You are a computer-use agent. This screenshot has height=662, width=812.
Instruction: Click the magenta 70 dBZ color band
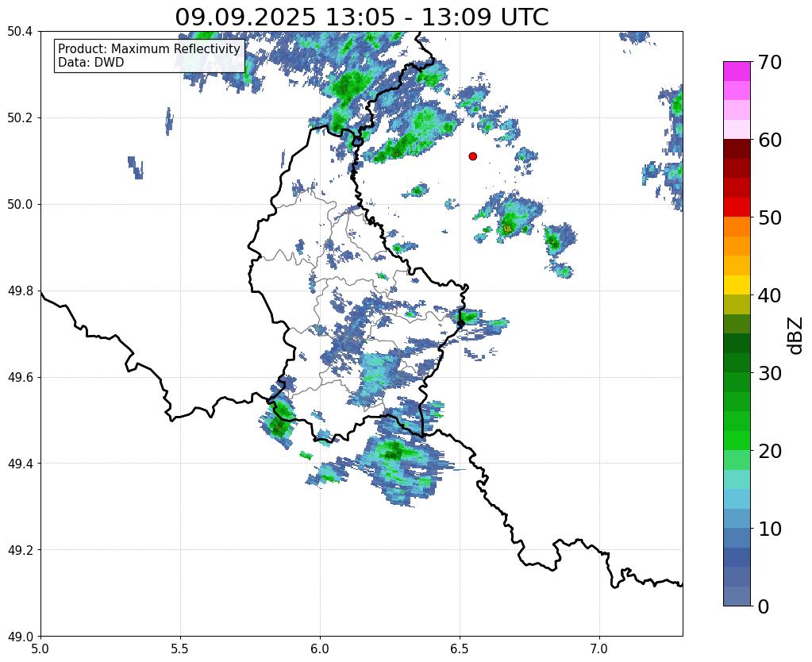[x=737, y=71]
